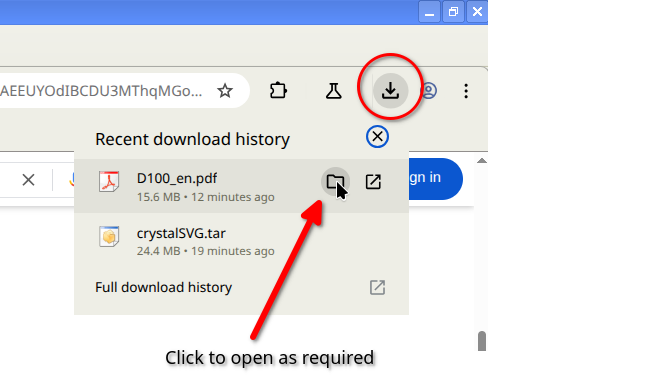Screen dimensions: 664x375
Task: Select the D100_en.pdf download entry
Action: (241, 186)
